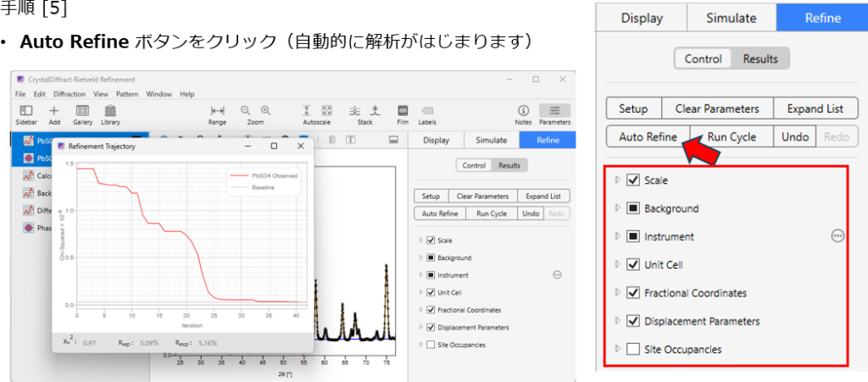Uncheck the Scale checkbox in the enlarged panel
Screen dimensions: 868x382
pos(632,180)
